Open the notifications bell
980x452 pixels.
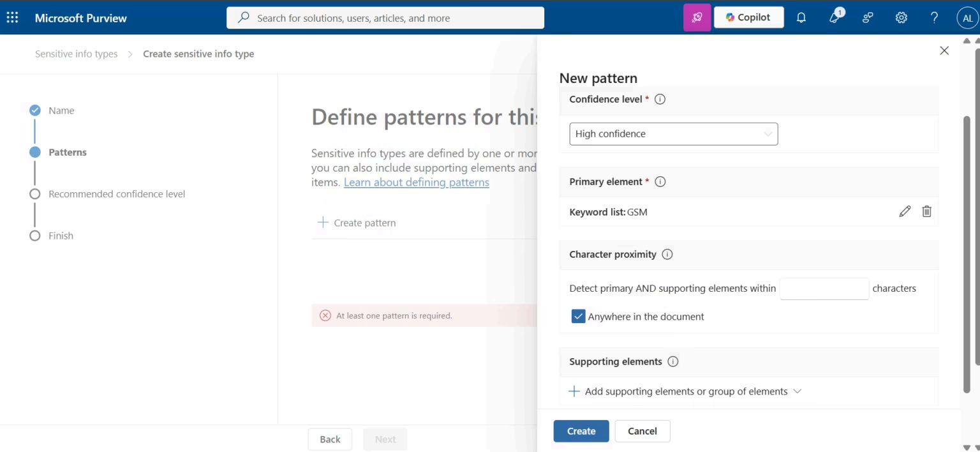coord(801,18)
